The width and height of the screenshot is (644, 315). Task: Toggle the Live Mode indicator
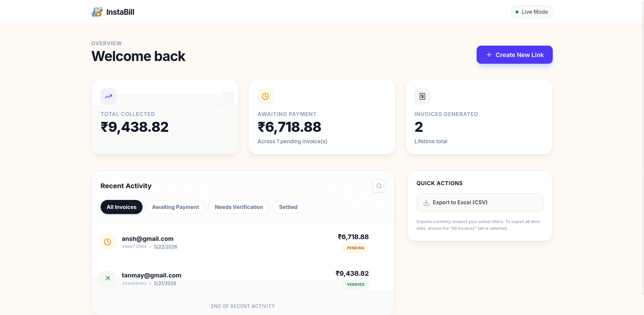coord(532,12)
